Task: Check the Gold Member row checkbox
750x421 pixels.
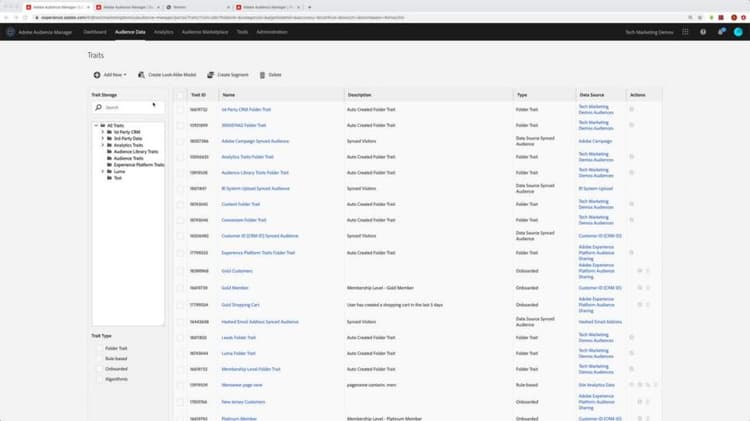Action: 180,288
